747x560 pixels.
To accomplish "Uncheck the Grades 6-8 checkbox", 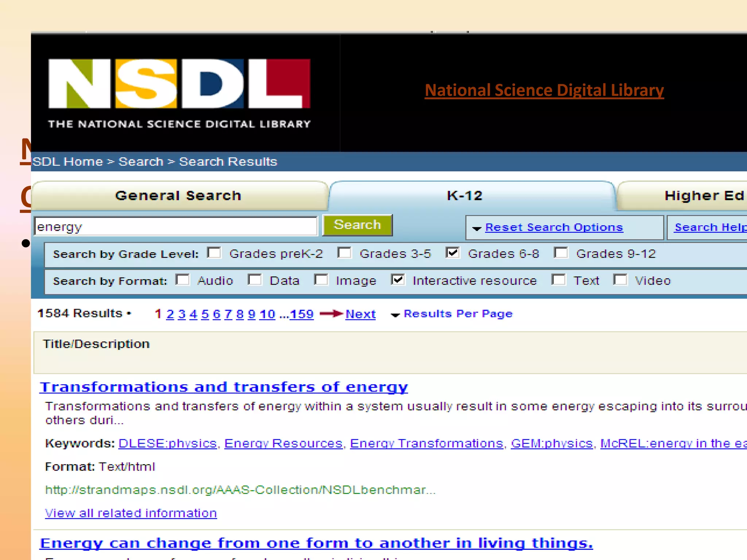I will (453, 252).
